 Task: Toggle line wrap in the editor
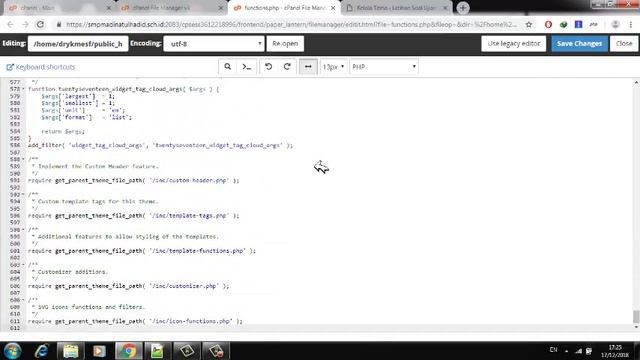(308, 67)
